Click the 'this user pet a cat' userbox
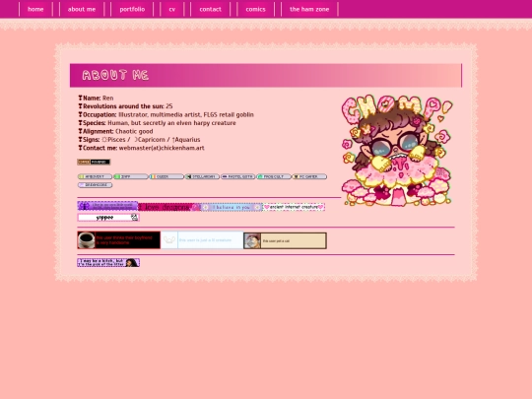Viewport: 532px width, 399px height. [x=285, y=240]
